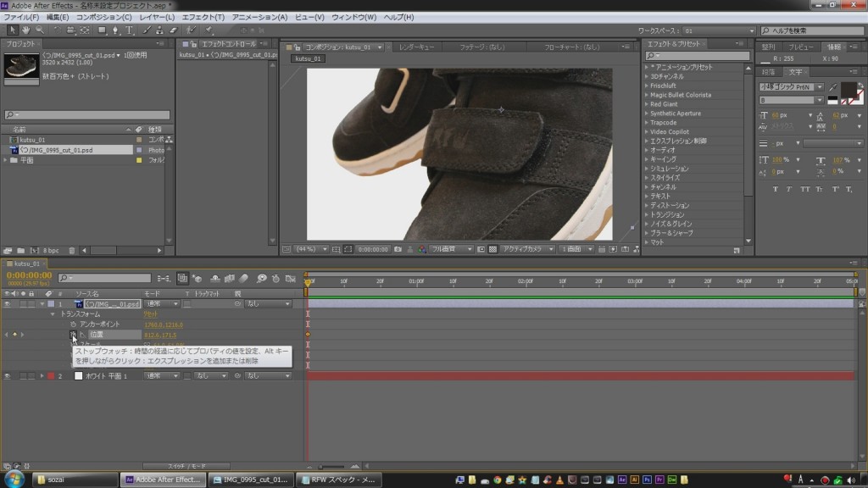Toggle the lock on the コンポジション viewer tab

coord(298,47)
